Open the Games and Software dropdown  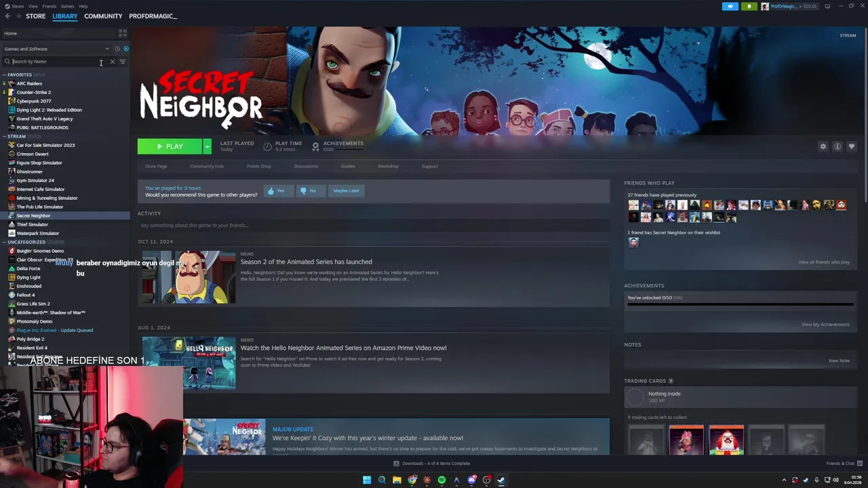(56, 49)
